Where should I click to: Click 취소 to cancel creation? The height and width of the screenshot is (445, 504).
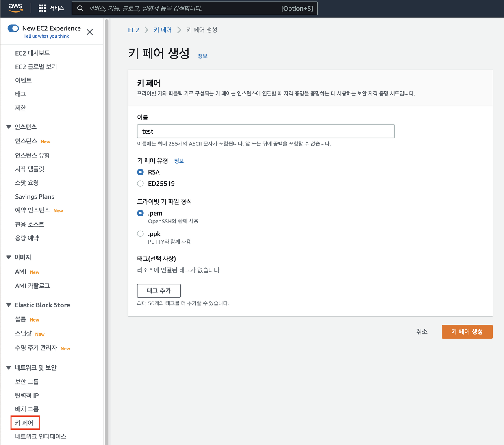point(422,331)
